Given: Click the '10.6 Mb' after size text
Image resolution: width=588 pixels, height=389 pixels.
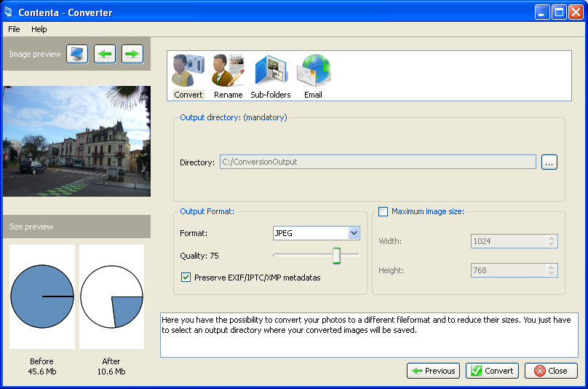Looking at the screenshot, I should tap(111, 372).
